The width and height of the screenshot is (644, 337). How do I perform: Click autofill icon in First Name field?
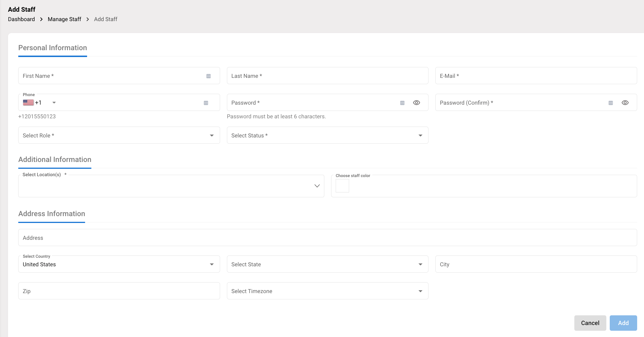click(x=208, y=76)
